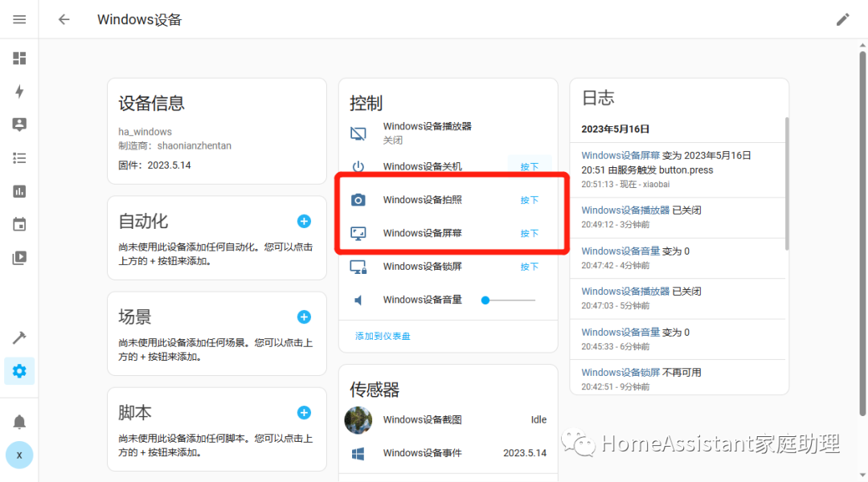Open the Windows设备截图 thumbnail
This screenshot has width=868, height=482.
pos(358,420)
